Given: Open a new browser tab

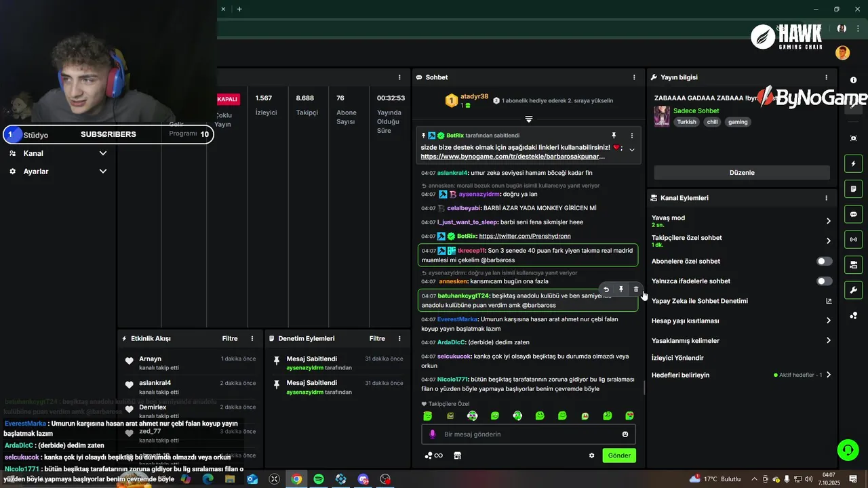Looking at the screenshot, I should [x=239, y=9].
